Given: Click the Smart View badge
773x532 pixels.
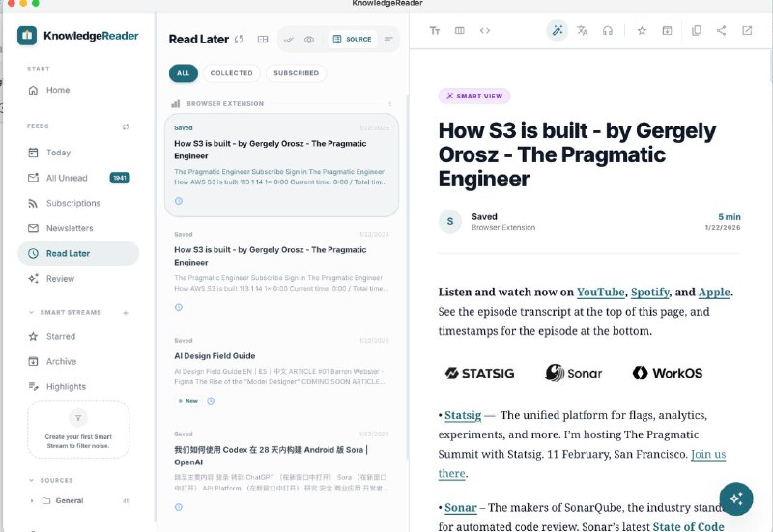Looking at the screenshot, I should pos(474,96).
